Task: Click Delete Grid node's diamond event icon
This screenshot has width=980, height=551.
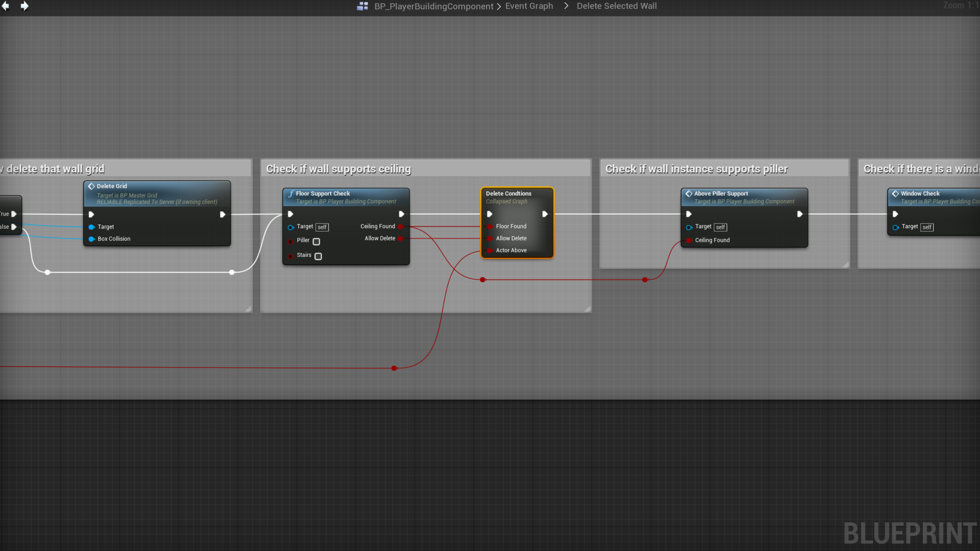Action: coord(91,186)
